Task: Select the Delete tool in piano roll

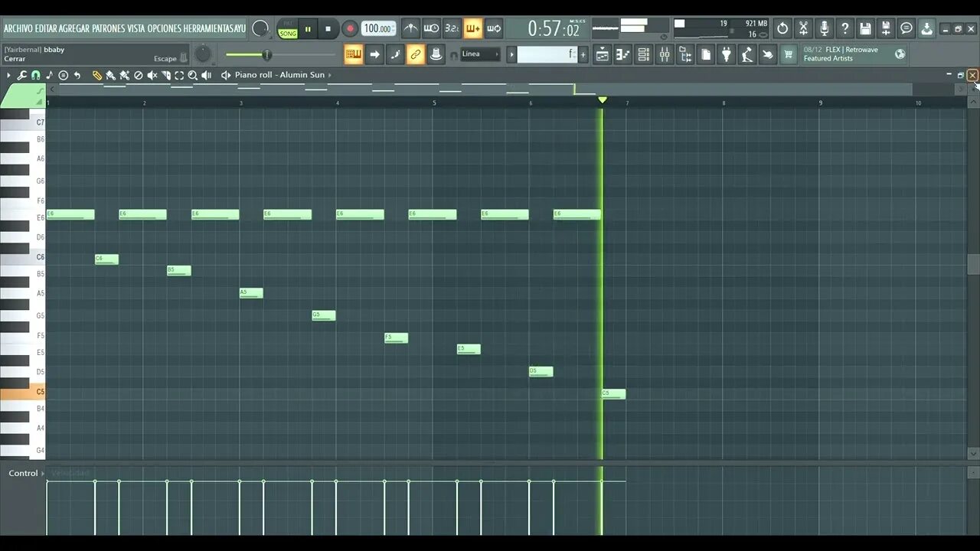Action: [x=139, y=75]
